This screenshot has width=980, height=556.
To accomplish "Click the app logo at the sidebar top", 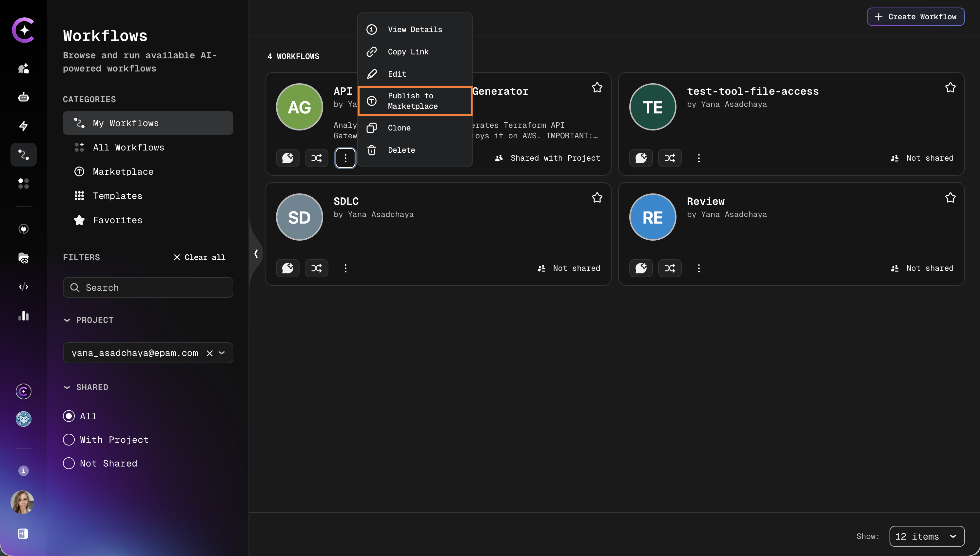I will [23, 30].
